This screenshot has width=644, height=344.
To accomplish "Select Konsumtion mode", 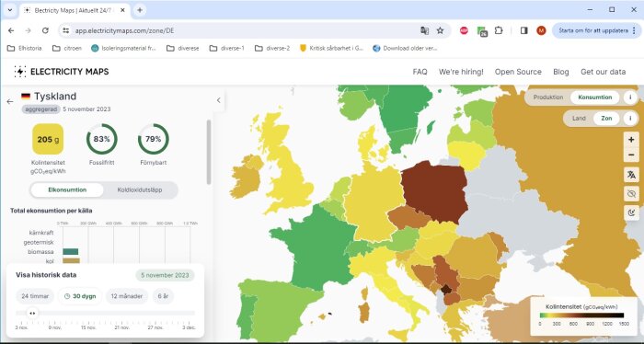I will [x=594, y=97].
